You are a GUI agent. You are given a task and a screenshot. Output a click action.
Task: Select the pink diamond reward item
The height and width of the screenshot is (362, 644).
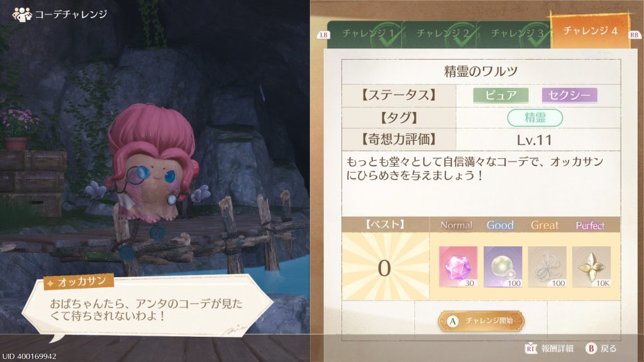[x=458, y=266]
